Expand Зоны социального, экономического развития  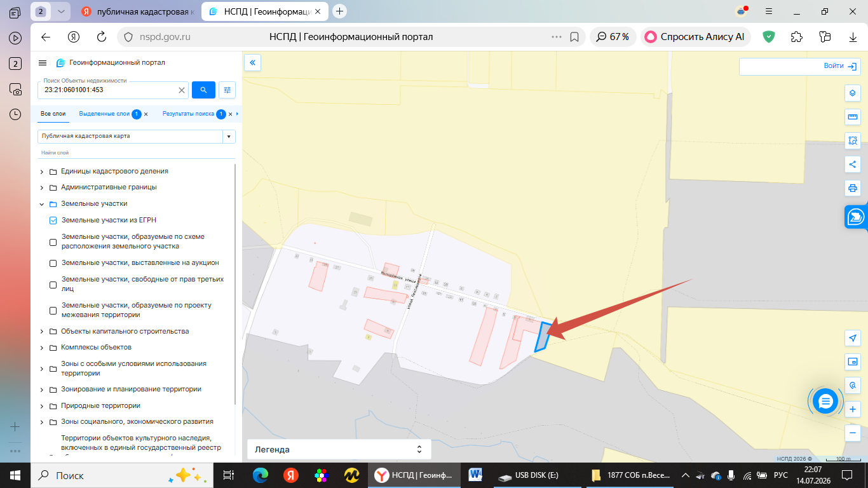coord(42,422)
